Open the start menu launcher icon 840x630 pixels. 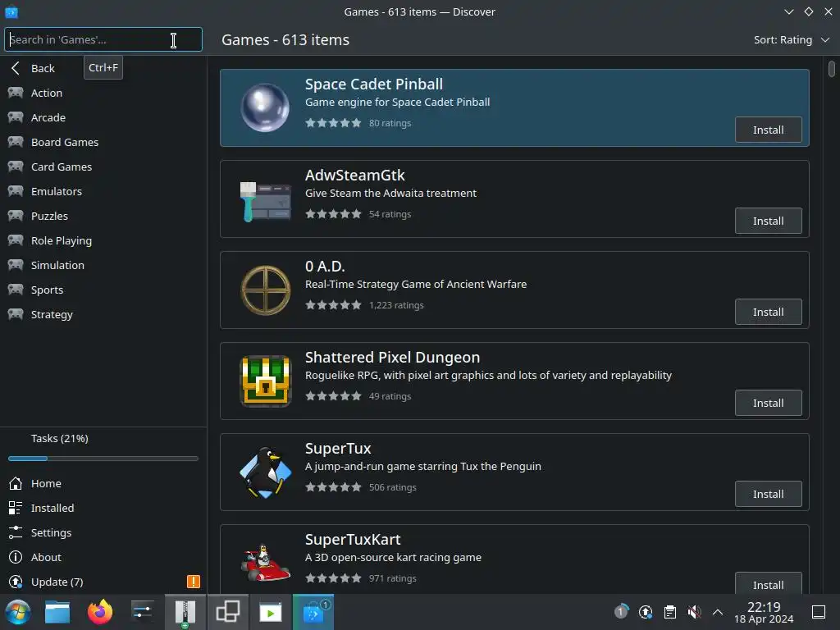tap(18, 612)
